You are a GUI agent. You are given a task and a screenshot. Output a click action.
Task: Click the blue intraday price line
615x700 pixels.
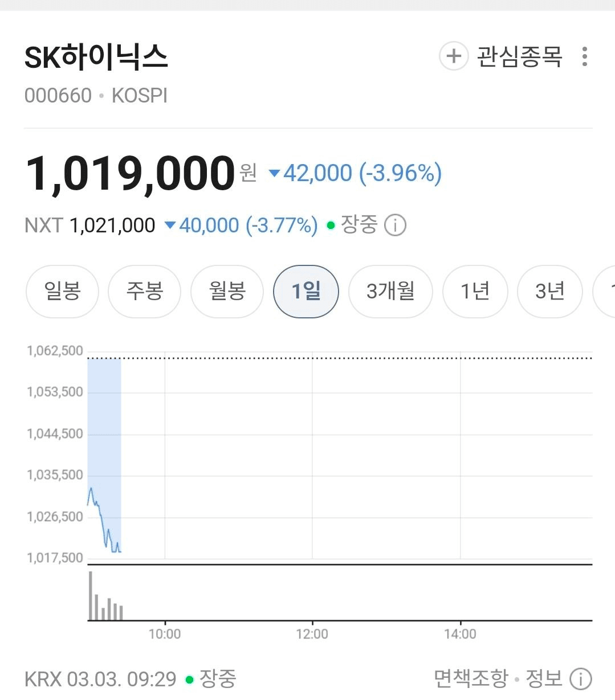[100, 514]
